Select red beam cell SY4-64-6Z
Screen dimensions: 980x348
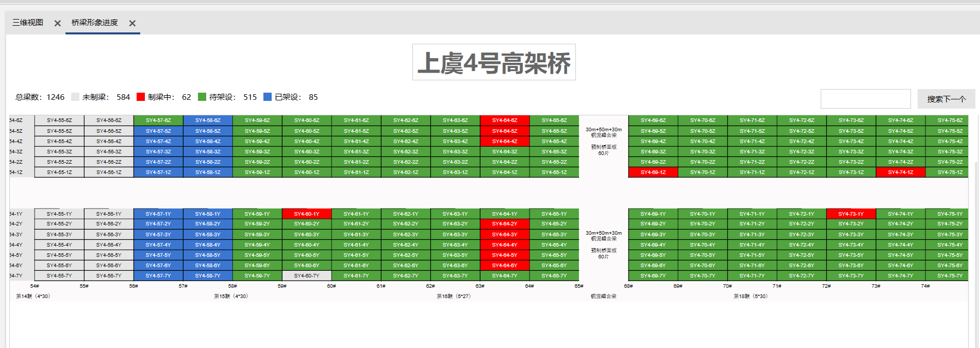(x=504, y=120)
